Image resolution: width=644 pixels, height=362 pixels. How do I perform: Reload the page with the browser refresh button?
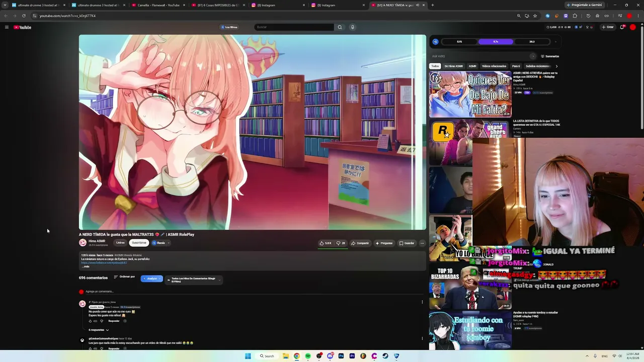pos(24,16)
